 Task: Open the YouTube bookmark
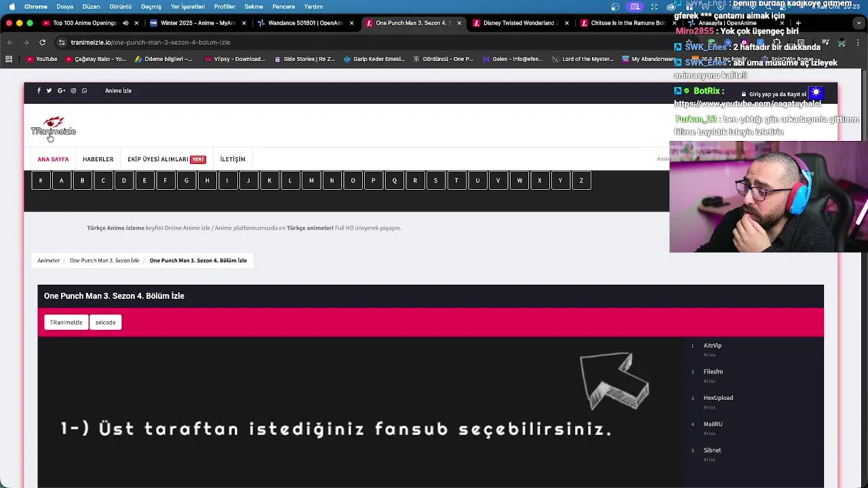click(x=42, y=59)
